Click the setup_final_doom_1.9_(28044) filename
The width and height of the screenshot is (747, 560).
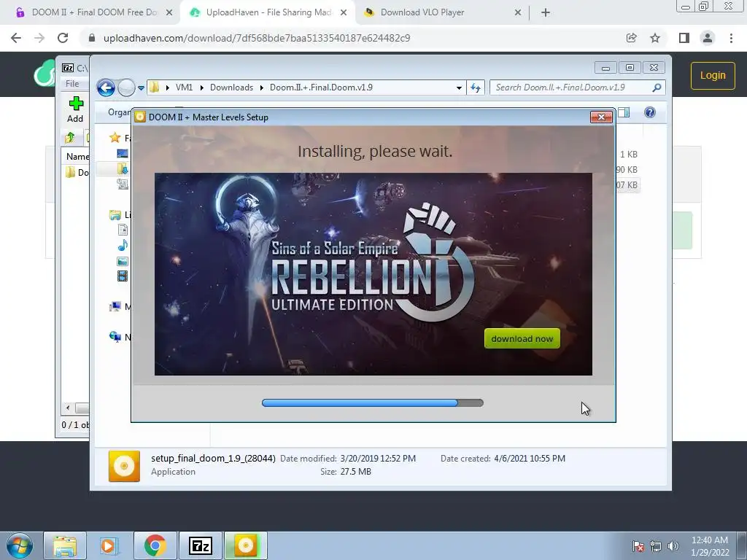tap(213, 458)
